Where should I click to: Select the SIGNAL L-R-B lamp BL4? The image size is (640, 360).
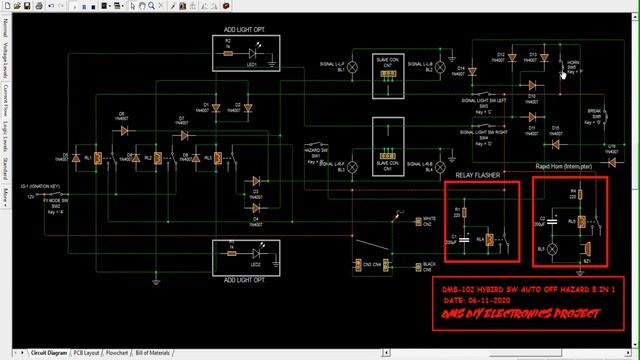(440, 167)
